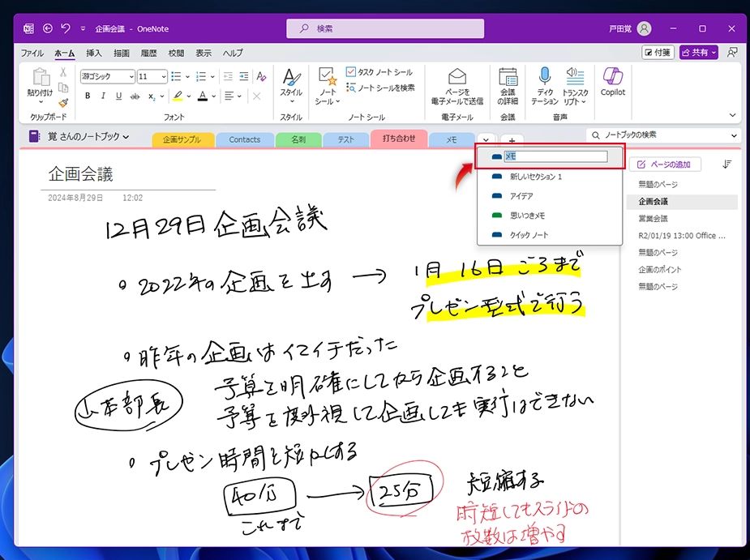Apply the font color red swatch
This screenshot has height=560, width=750.
click(203, 96)
